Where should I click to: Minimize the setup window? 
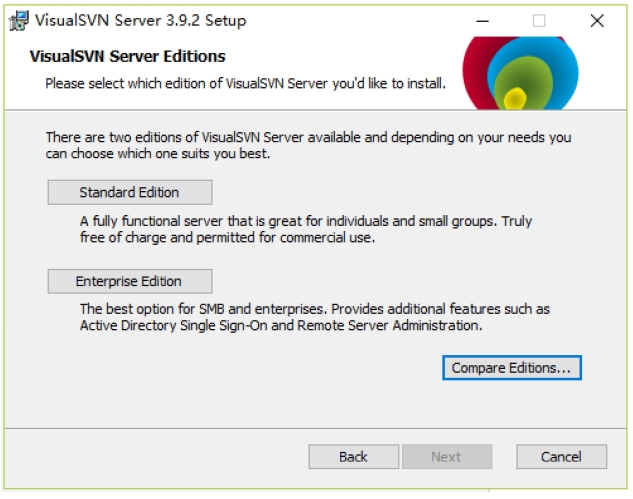coord(482,21)
